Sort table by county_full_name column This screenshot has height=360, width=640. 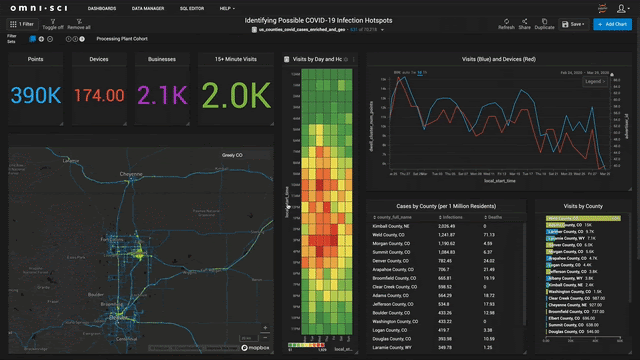[392, 217]
